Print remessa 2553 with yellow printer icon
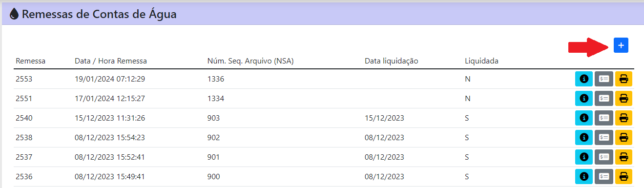644x188 pixels. (623, 79)
